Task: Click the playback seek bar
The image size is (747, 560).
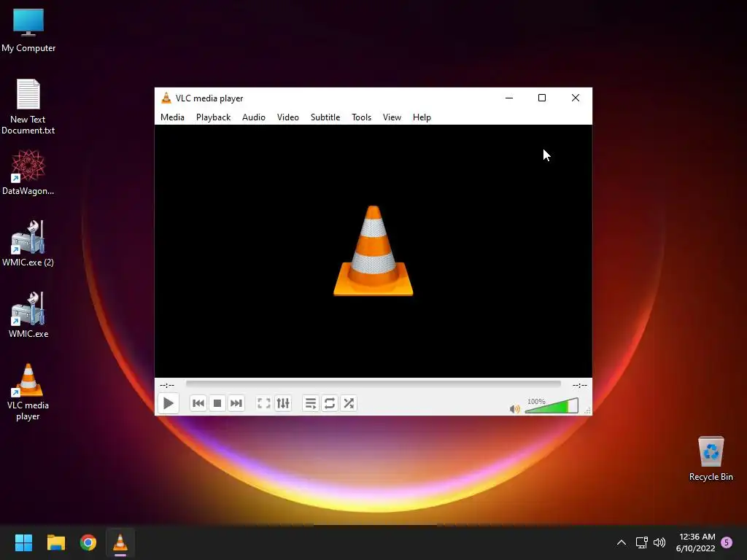Action: coord(373,384)
